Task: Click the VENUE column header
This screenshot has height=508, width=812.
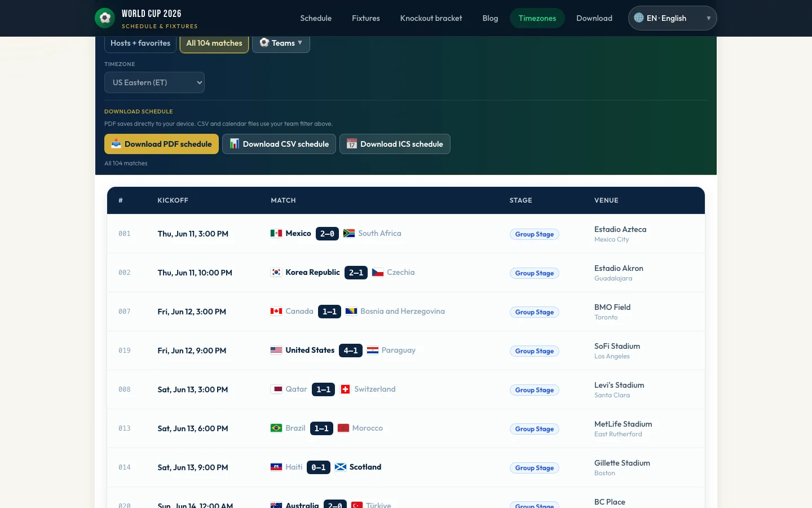Action: (x=606, y=200)
